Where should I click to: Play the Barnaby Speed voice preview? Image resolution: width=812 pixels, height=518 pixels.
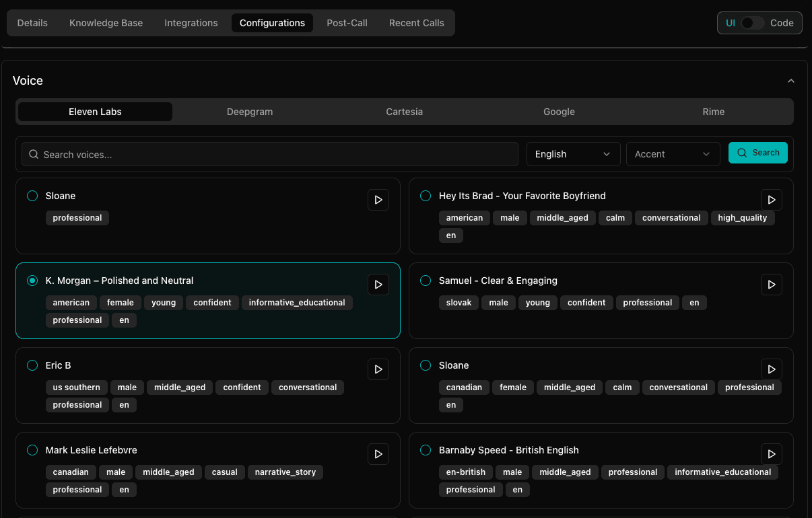[771, 454]
